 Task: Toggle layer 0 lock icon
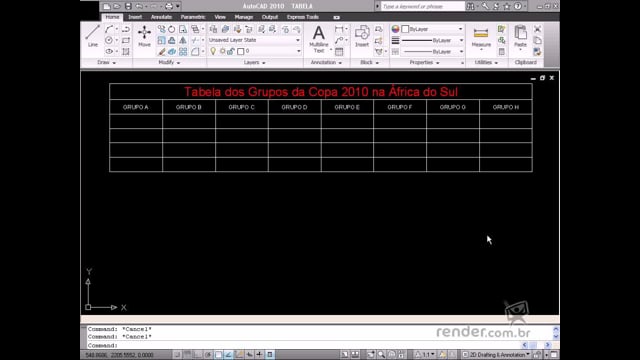[231, 51]
